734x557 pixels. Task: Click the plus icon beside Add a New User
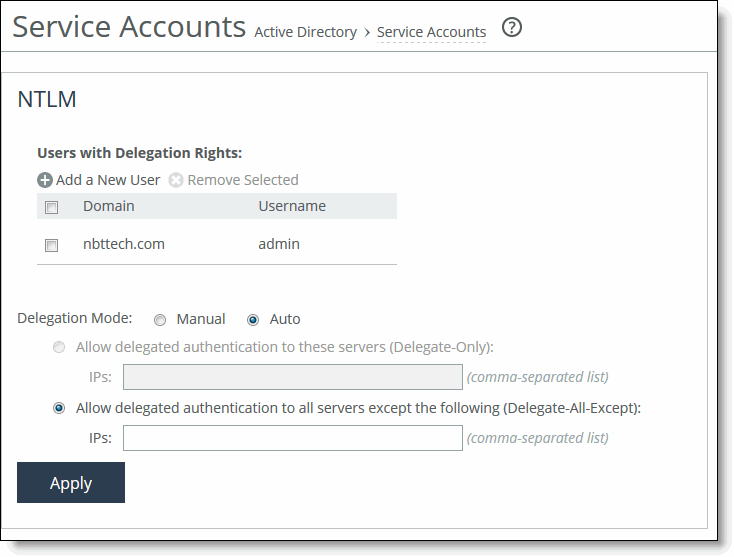(x=45, y=181)
